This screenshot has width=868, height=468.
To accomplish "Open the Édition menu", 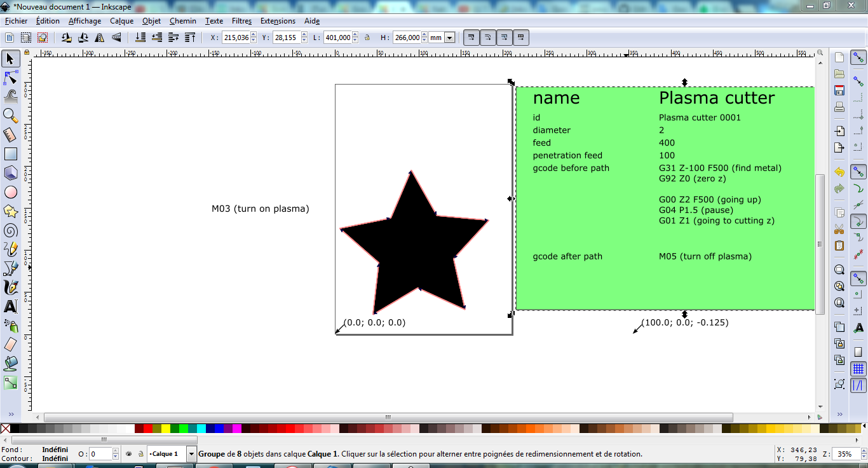I will coord(48,21).
